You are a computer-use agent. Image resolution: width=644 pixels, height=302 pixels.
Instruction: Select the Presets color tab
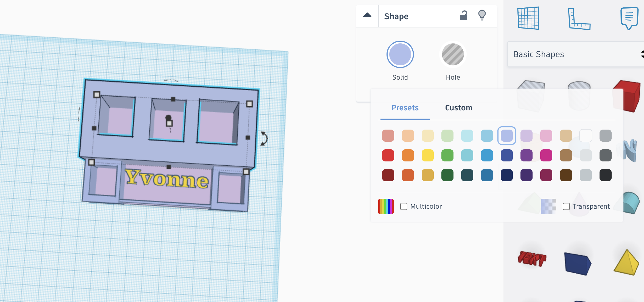(x=405, y=108)
